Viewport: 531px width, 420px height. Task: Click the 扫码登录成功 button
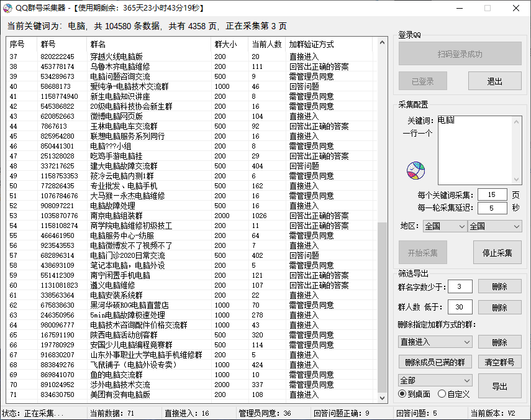[x=460, y=54]
